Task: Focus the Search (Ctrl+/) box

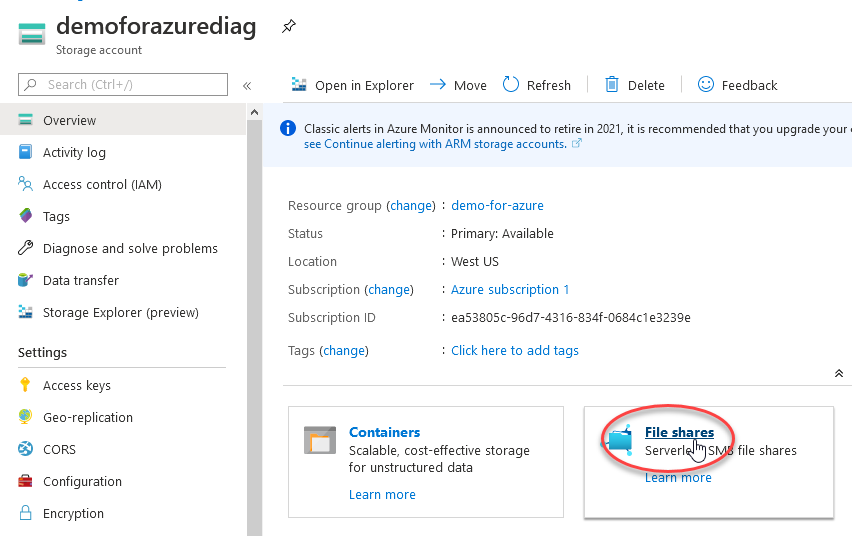Action: point(123,84)
